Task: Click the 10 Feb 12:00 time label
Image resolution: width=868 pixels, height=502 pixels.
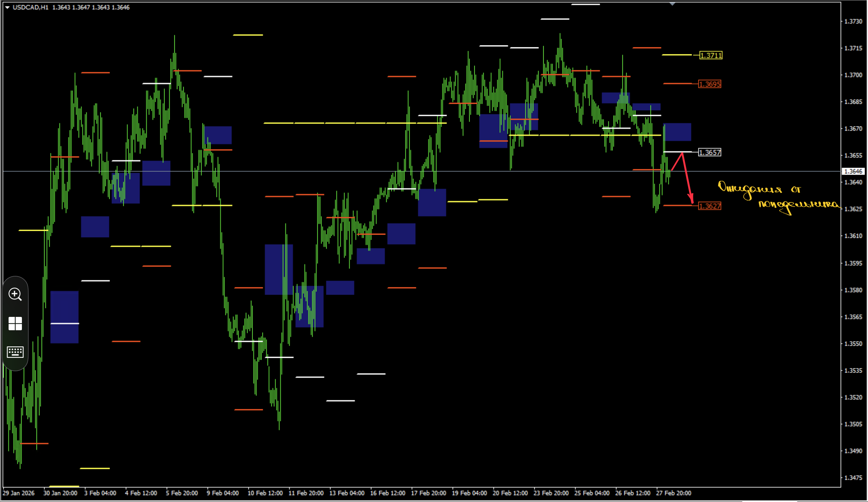Action: pyautogui.click(x=265, y=493)
